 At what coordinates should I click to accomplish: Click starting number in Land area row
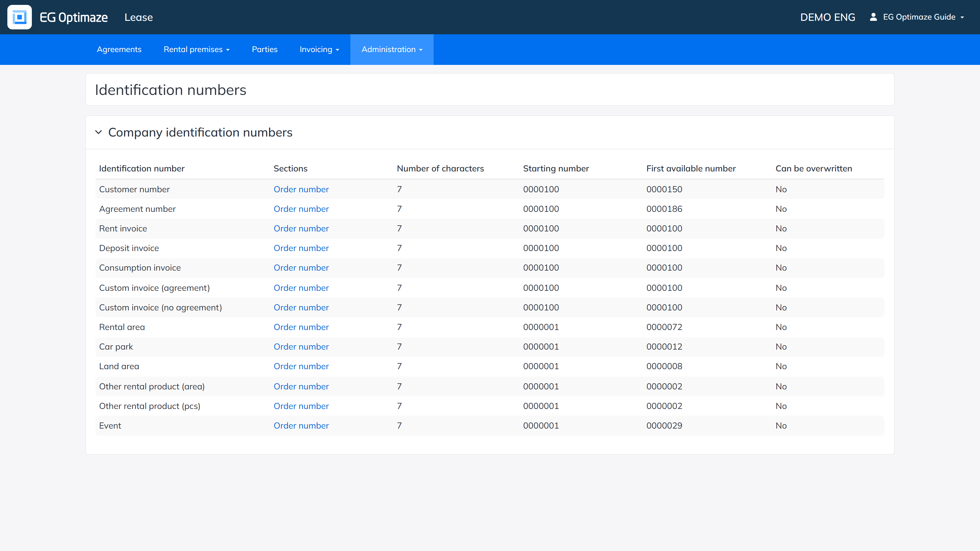pyautogui.click(x=541, y=366)
